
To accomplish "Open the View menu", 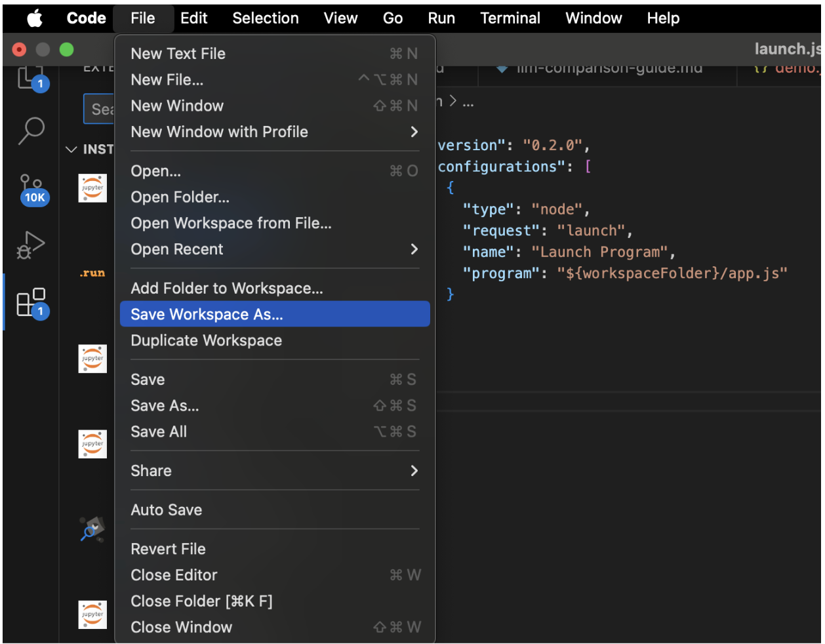I will click(x=340, y=18).
